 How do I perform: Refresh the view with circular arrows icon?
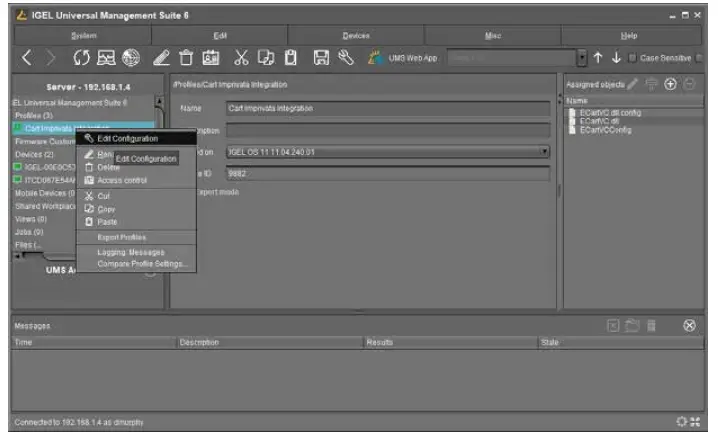(x=82, y=58)
